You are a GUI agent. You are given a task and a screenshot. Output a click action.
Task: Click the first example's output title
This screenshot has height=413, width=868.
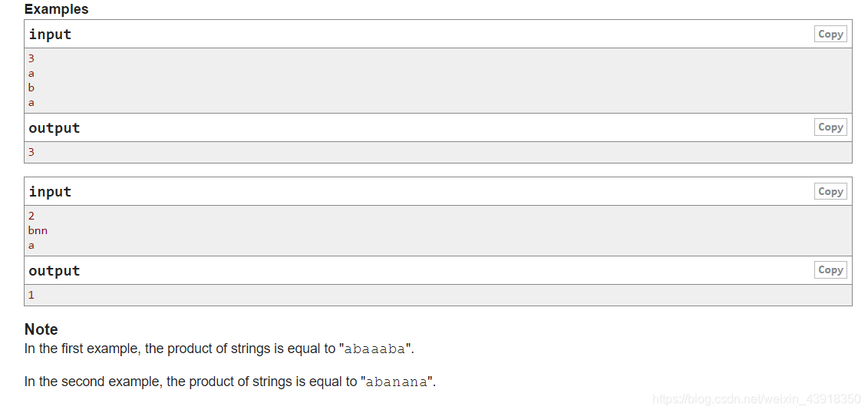54,128
